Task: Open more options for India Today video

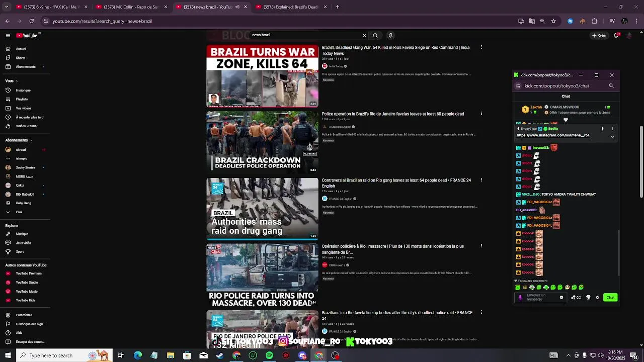Action: (481, 47)
